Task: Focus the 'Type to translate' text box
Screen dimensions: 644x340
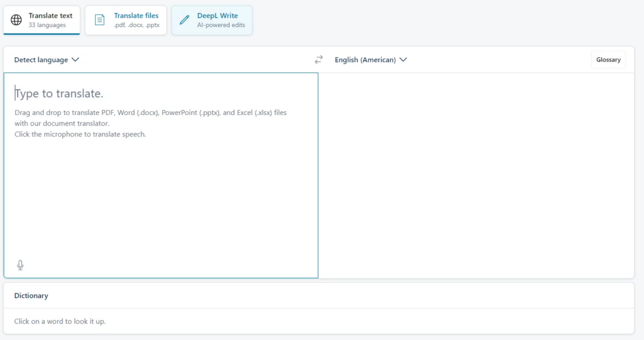Action: point(160,182)
